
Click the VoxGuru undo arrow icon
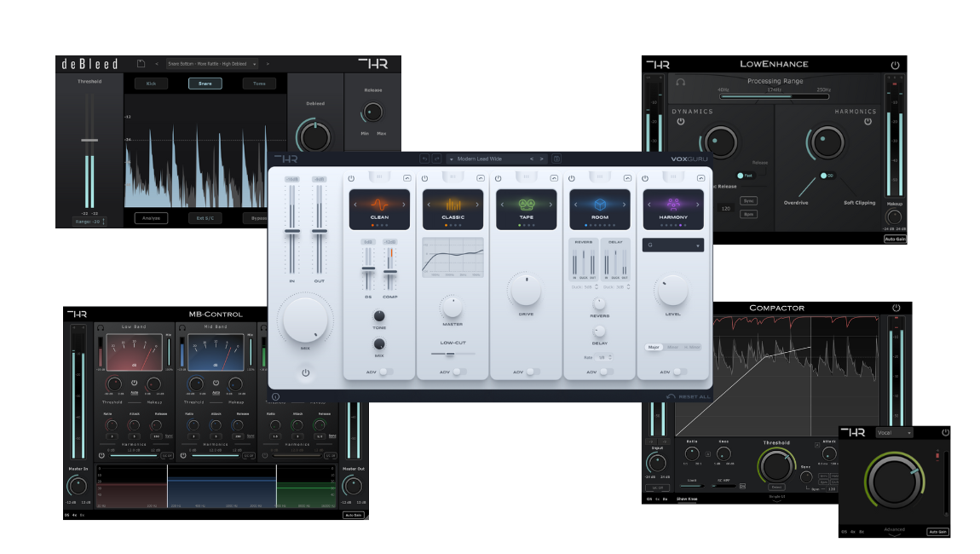[x=424, y=159]
